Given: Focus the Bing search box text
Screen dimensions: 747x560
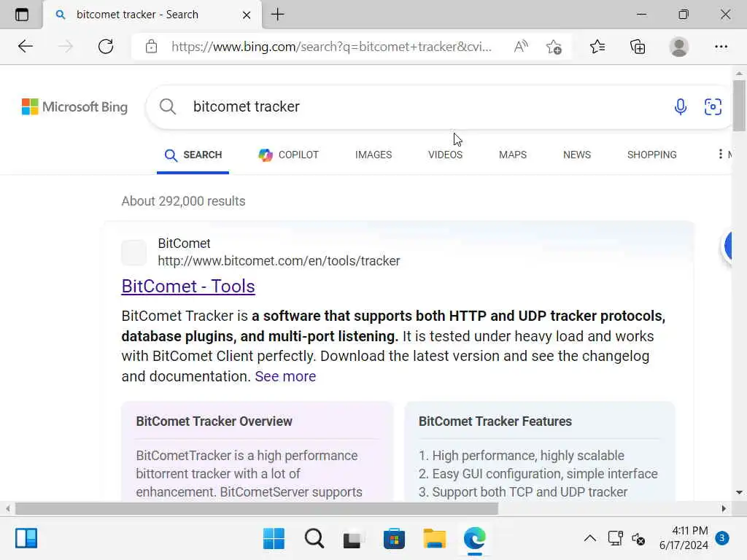Looking at the screenshot, I should click(247, 106).
